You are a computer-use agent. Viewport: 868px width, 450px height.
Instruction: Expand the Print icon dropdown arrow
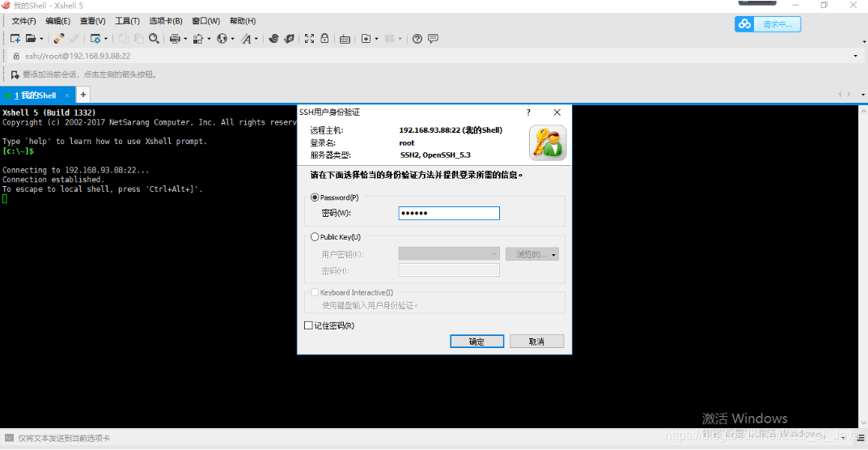[x=185, y=40]
